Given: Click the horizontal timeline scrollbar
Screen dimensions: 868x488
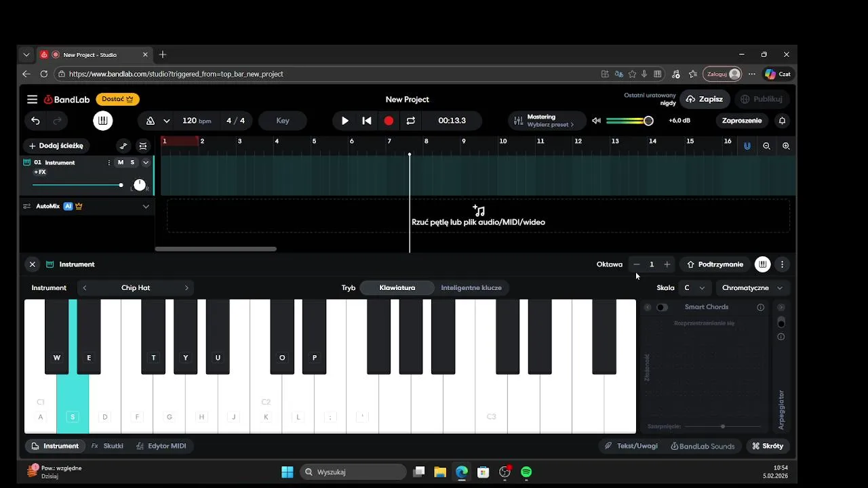Looking at the screenshot, I should 216,249.
